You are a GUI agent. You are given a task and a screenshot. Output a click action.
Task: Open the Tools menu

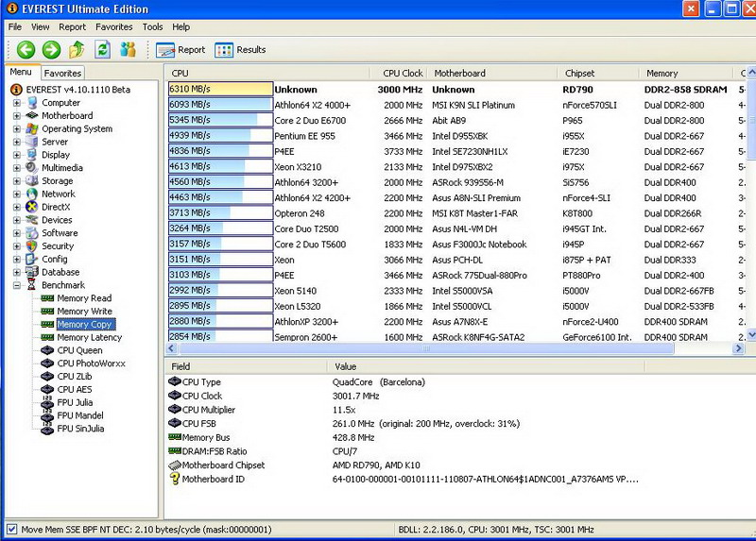point(152,27)
